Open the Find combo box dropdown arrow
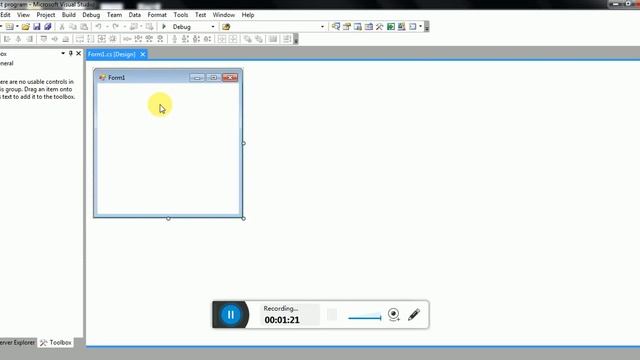 (322, 27)
